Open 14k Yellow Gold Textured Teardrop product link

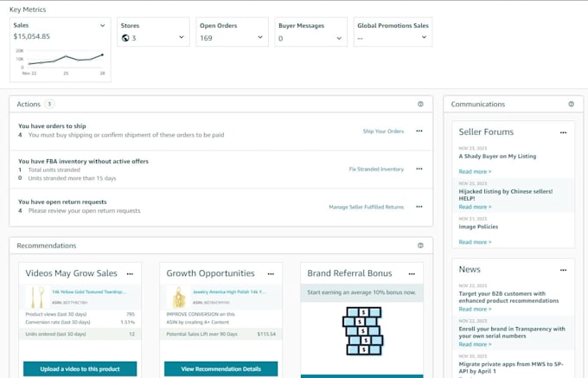(x=89, y=292)
